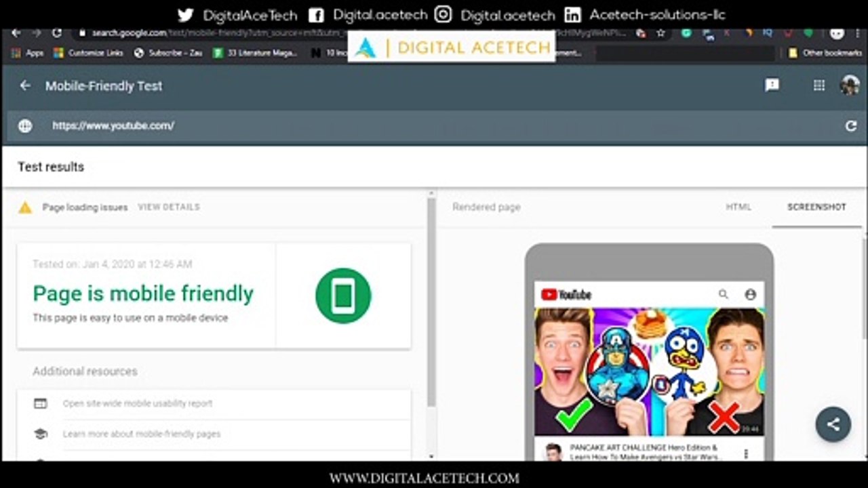Click the Additional resources heading
Viewport: 868px width, 488px height.
click(85, 371)
